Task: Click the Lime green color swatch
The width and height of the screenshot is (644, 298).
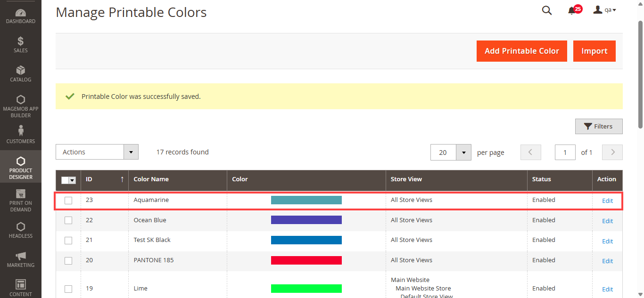Action: (x=306, y=289)
